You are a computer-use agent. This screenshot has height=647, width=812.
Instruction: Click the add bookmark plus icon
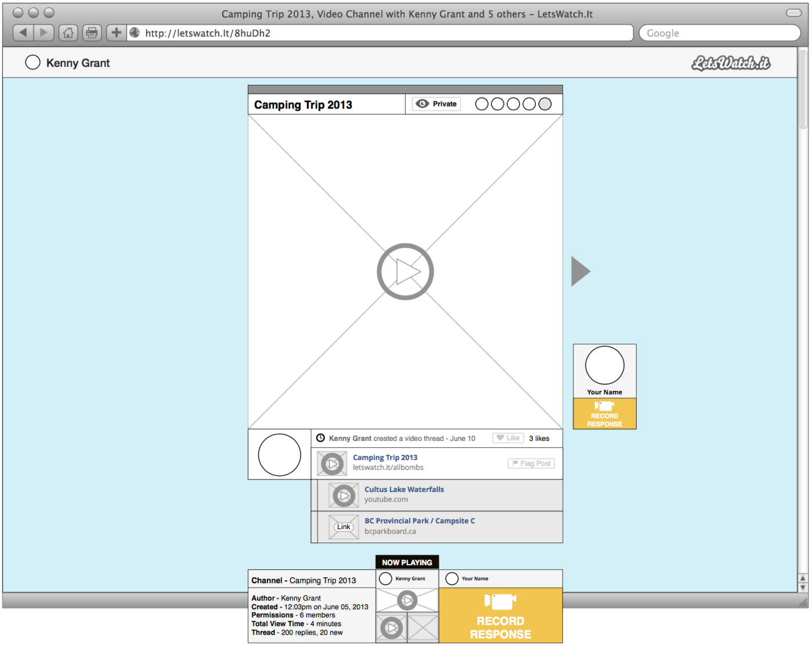(116, 33)
